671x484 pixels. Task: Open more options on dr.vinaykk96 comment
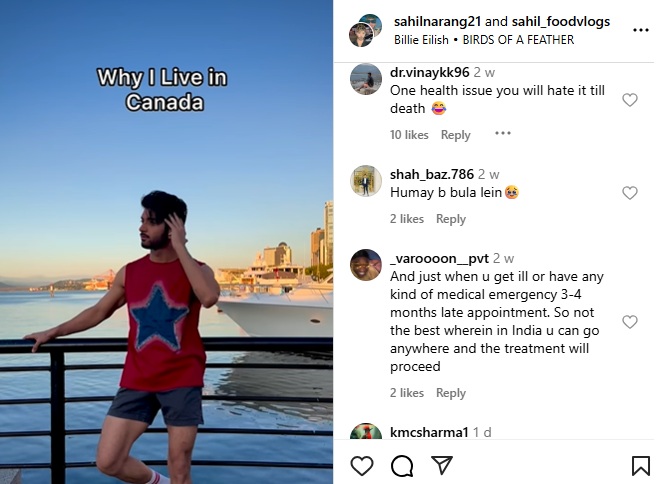[503, 133]
